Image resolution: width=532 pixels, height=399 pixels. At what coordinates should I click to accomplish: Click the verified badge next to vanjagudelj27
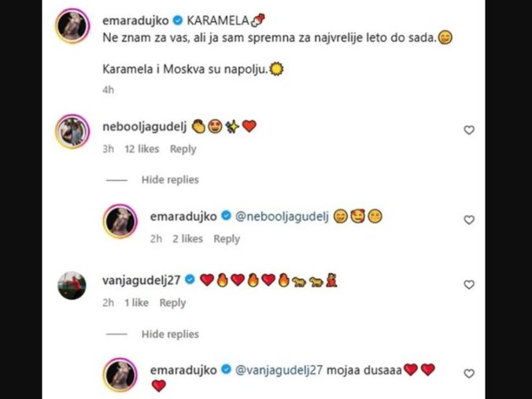click(190, 280)
